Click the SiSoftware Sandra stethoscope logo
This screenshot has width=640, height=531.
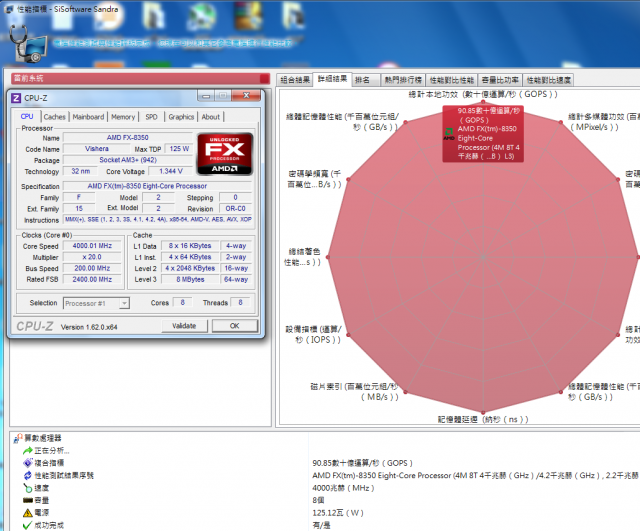27,44
